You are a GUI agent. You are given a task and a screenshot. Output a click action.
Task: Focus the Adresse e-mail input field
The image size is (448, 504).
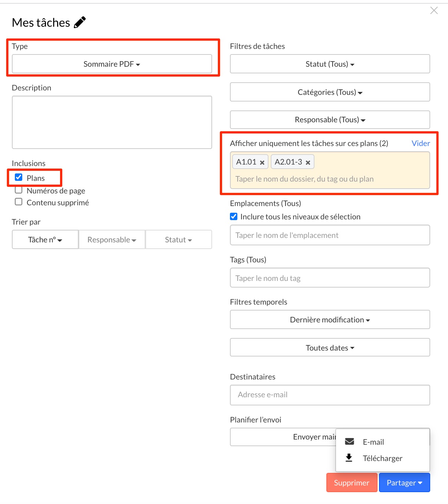[x=330, y=395]
